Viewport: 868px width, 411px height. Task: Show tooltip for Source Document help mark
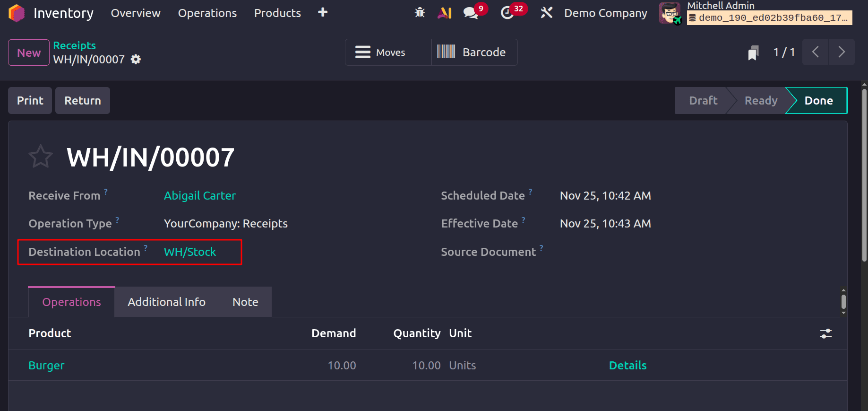(541, 248)
